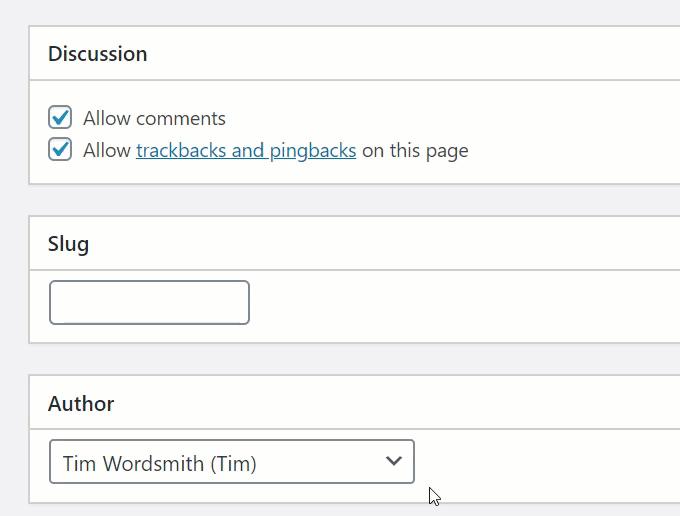Collapse the Discussion panel header
Screen dimensions: 680x516
coord(354,53)
